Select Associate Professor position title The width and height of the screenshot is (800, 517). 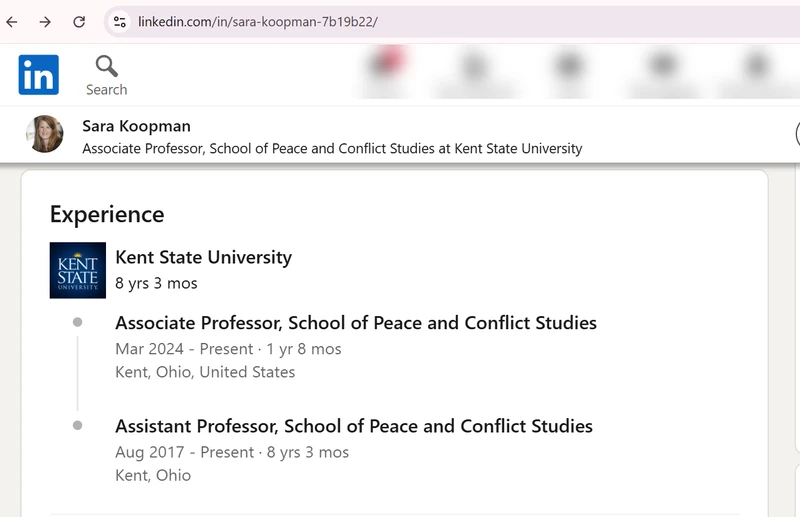click(x=356, y=323)
